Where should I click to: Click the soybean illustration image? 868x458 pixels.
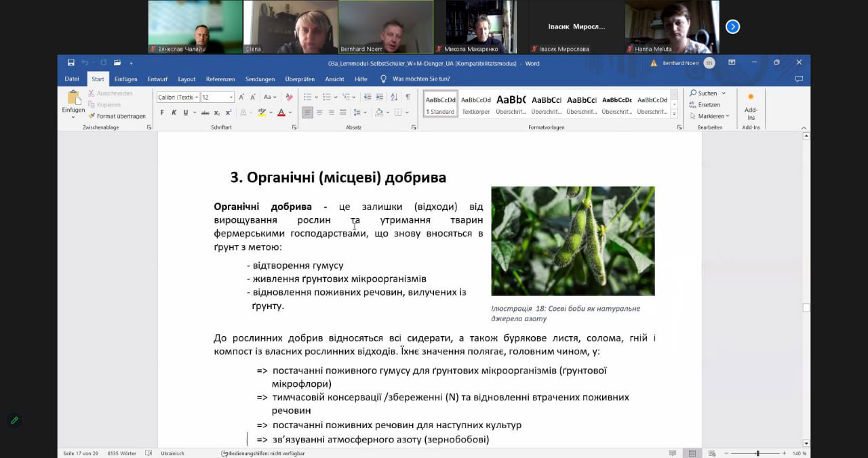click(573, 241)
